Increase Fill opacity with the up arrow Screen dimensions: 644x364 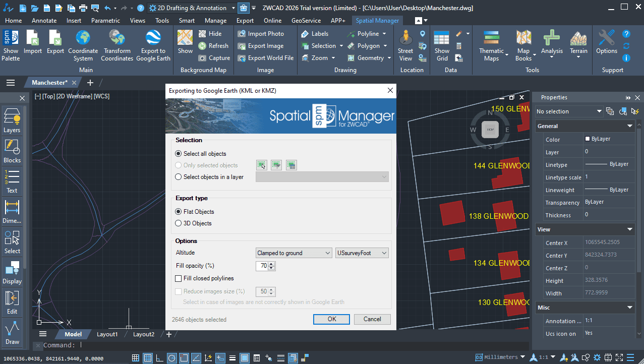pyautogui.click(x=272, y=264)
